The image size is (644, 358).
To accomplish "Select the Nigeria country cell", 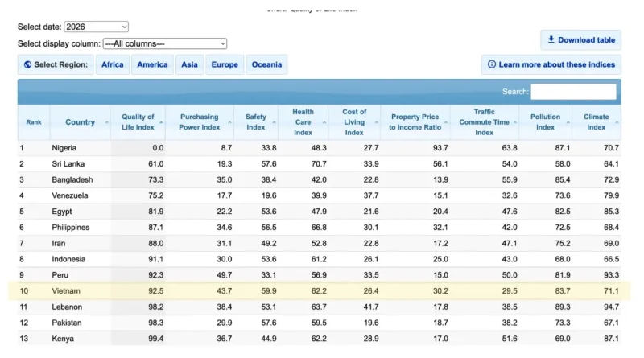I will tap(64, 148).
